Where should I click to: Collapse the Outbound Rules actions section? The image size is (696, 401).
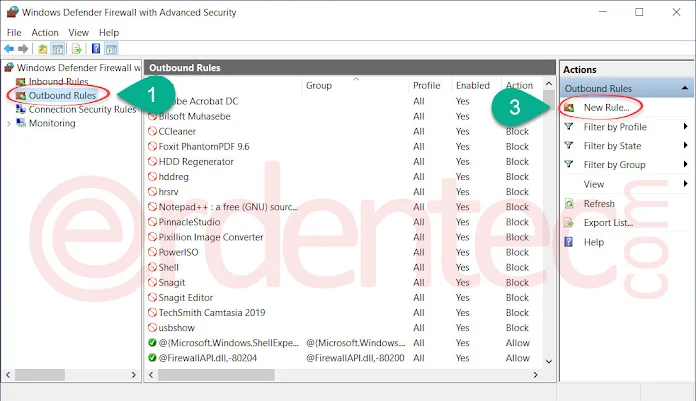[684, 88]
